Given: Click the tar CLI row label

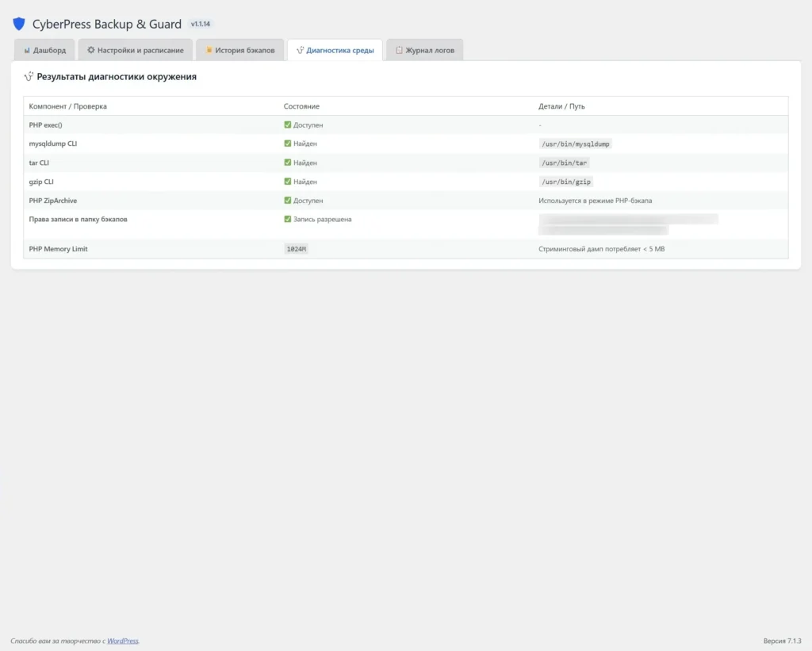Looking at the screenshot, I should (39, 163).
